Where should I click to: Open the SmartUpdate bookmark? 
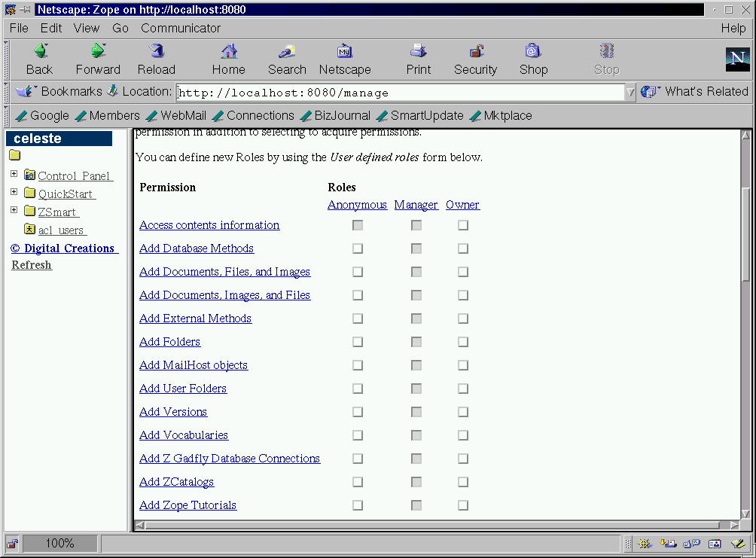[x=420, y=116]
